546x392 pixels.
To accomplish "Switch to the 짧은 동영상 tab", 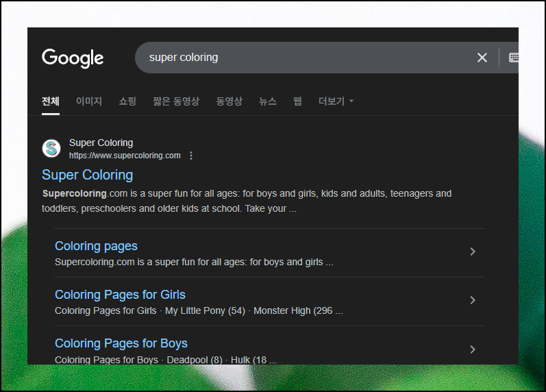I will tap(176, 101).
